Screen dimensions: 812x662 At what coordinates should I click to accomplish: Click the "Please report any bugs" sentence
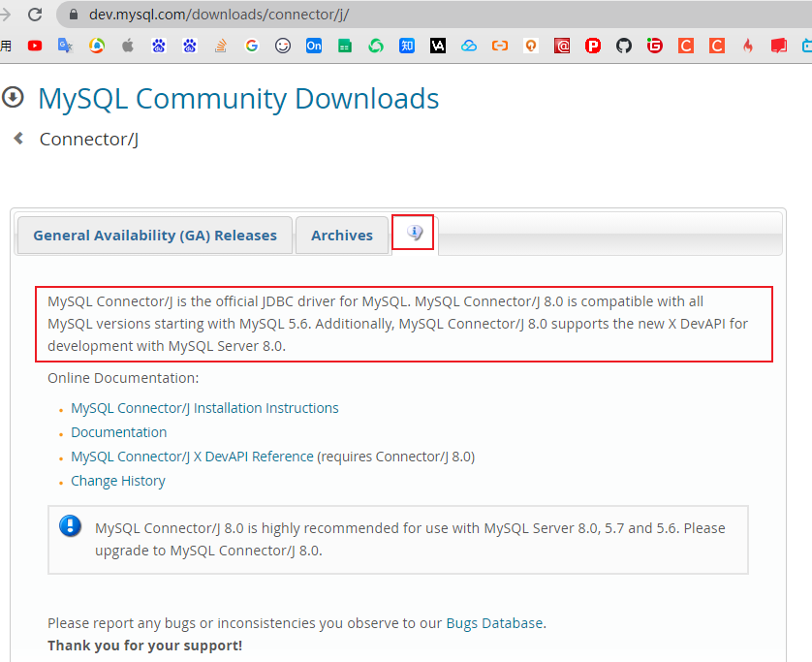(297, 623)
